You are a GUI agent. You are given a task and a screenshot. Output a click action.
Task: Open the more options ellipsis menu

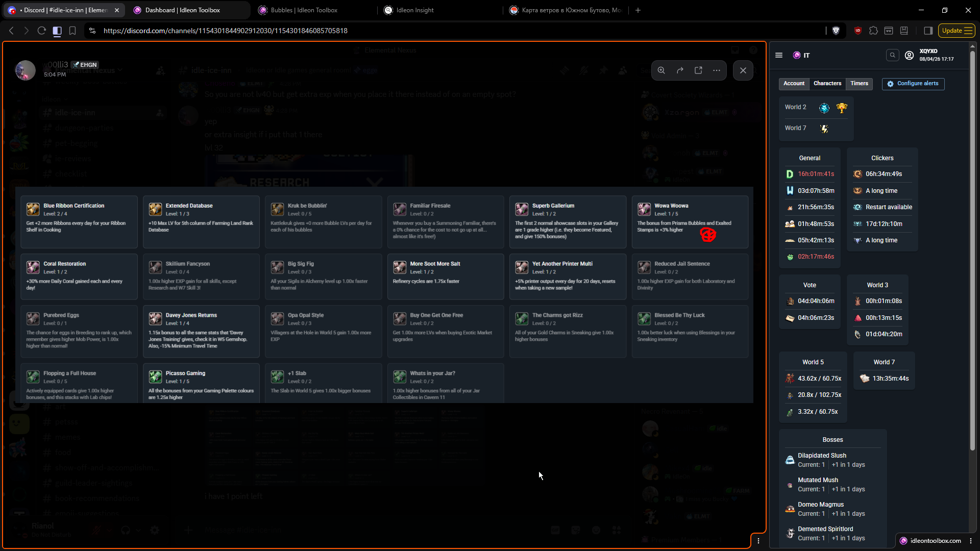click(717, 70)
